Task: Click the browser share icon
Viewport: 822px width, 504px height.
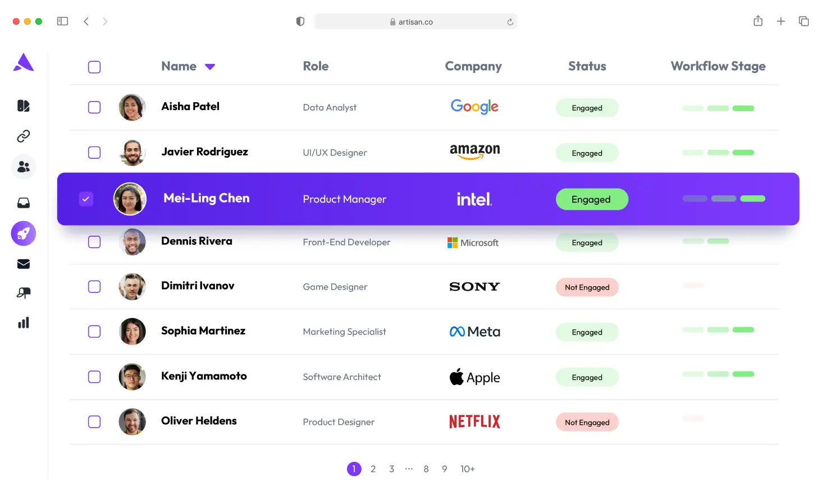Action: tap(758, 21)
